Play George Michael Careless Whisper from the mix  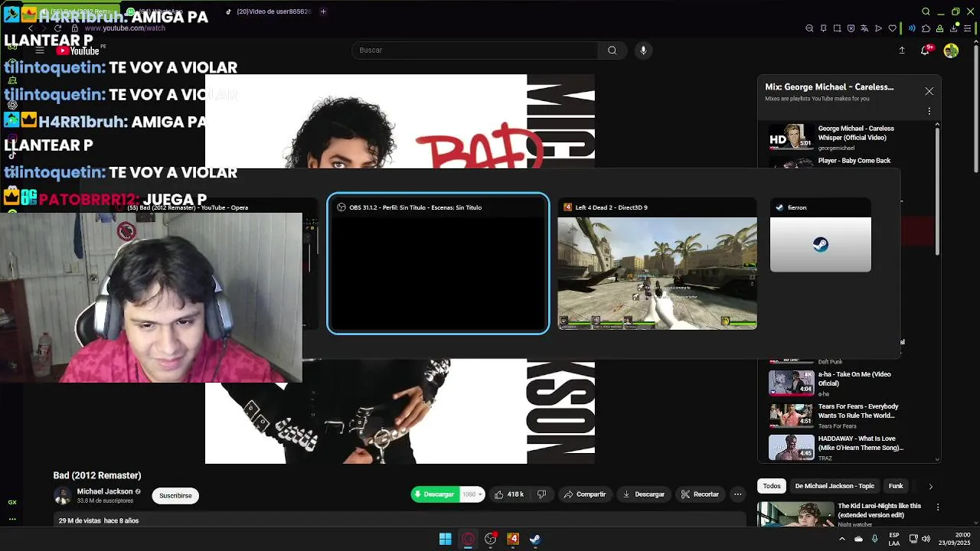coord(850,137)
